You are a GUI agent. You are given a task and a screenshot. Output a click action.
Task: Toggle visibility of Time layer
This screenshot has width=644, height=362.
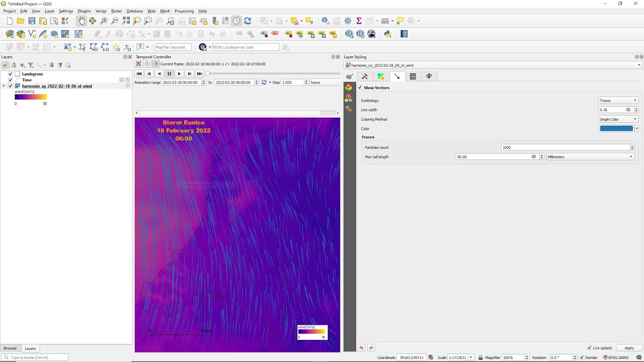pos(10,80)
